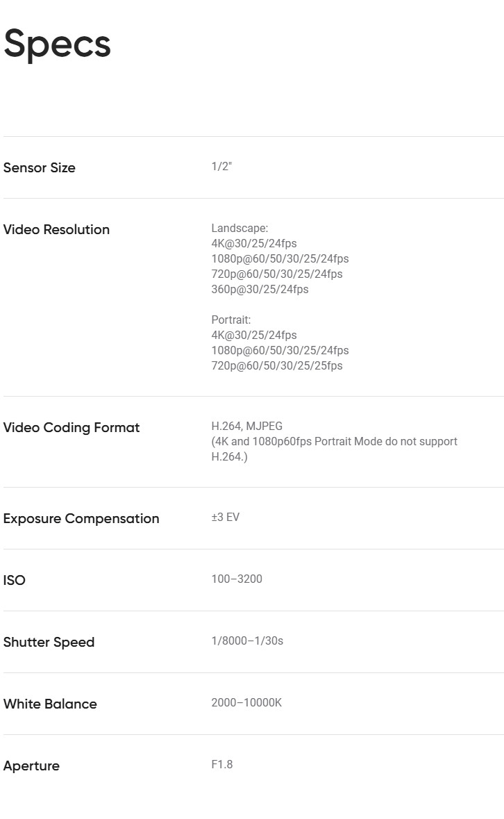Click the Landscape: subheading text
Viewport: 504px width, 819px height.
coord(240,228)
